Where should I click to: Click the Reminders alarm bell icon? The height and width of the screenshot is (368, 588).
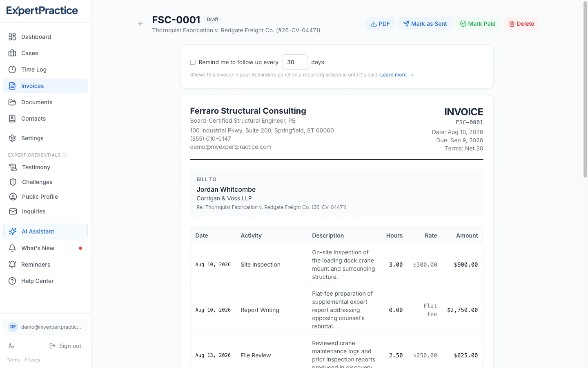12,265
